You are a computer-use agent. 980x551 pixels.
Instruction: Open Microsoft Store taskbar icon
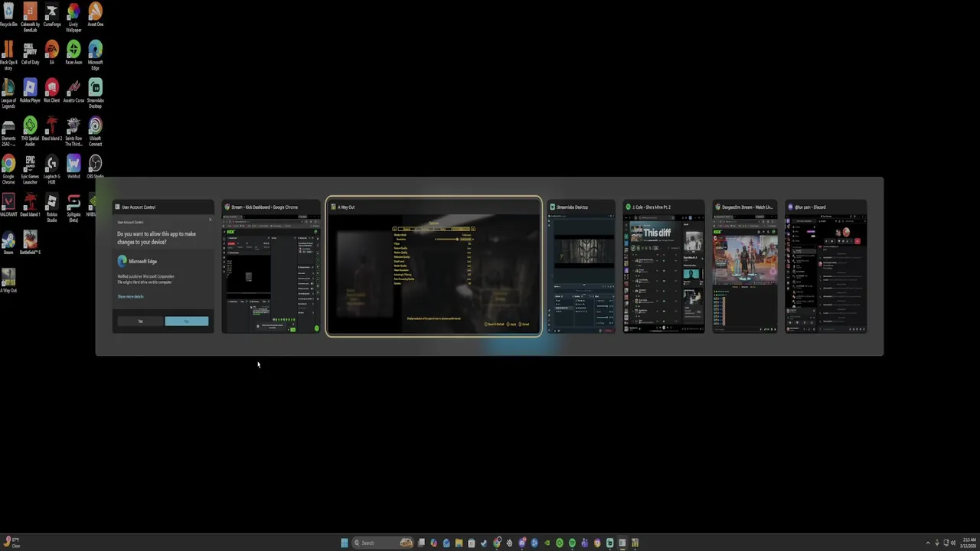(x=472, y=543)
